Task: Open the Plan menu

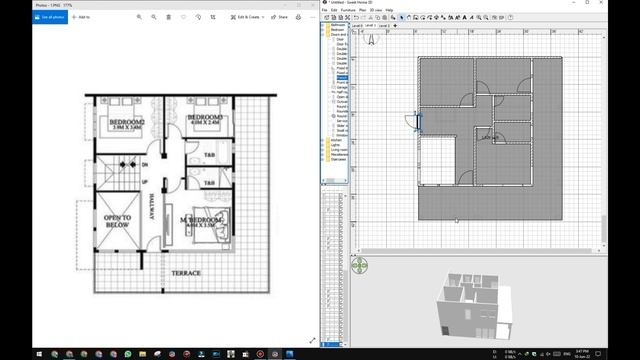Action: click(x=362, y=10)
